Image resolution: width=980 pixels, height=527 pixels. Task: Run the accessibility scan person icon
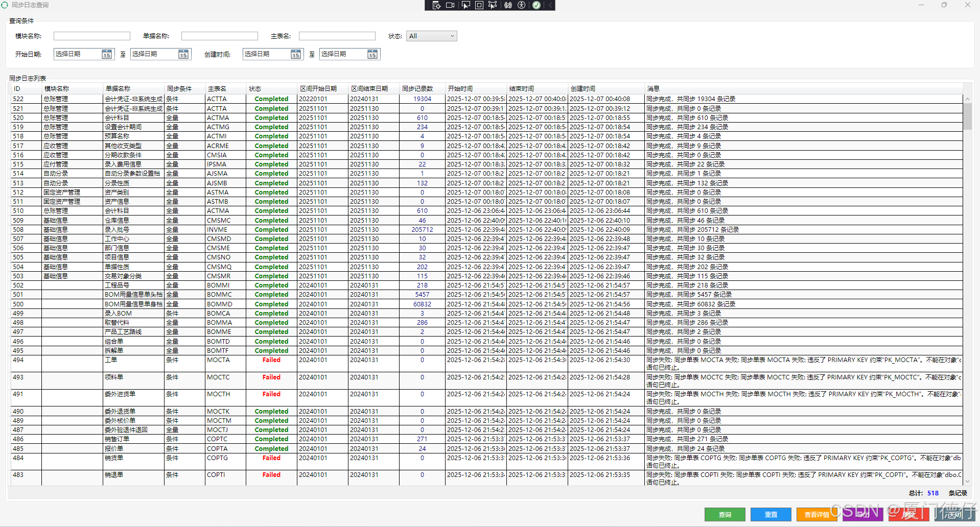click(522, 5)
